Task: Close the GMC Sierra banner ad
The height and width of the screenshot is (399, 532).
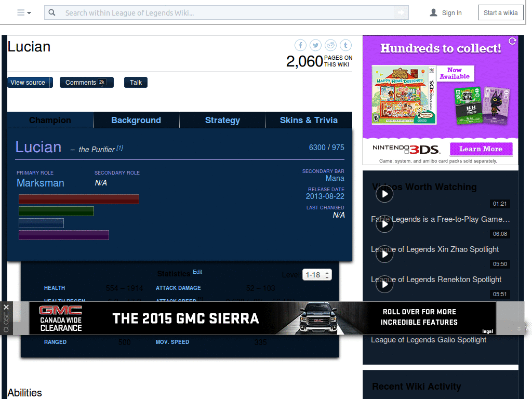Action: pos(6,318)
